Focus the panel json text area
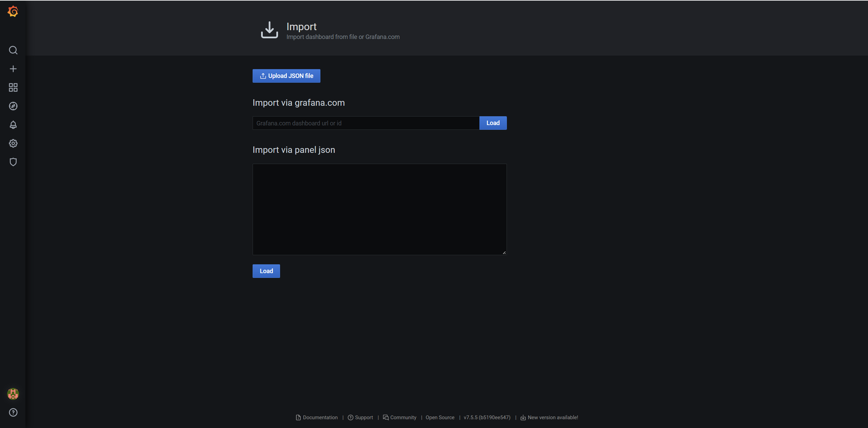Image resolution: width=868 pixels, height=428 pixels. point(379,209)
